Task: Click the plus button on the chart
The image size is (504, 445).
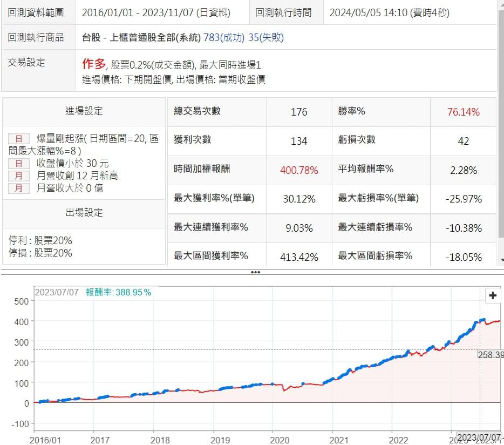Action: (493, 295)
